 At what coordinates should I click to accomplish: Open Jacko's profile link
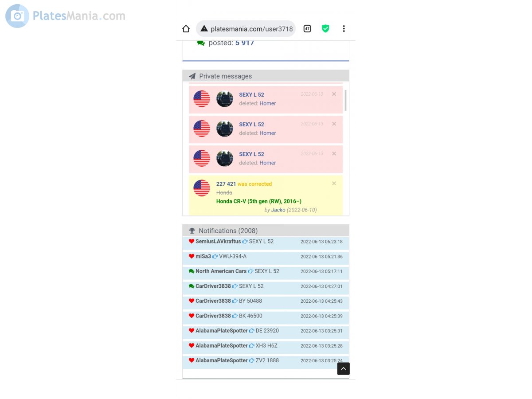[278, 210]
